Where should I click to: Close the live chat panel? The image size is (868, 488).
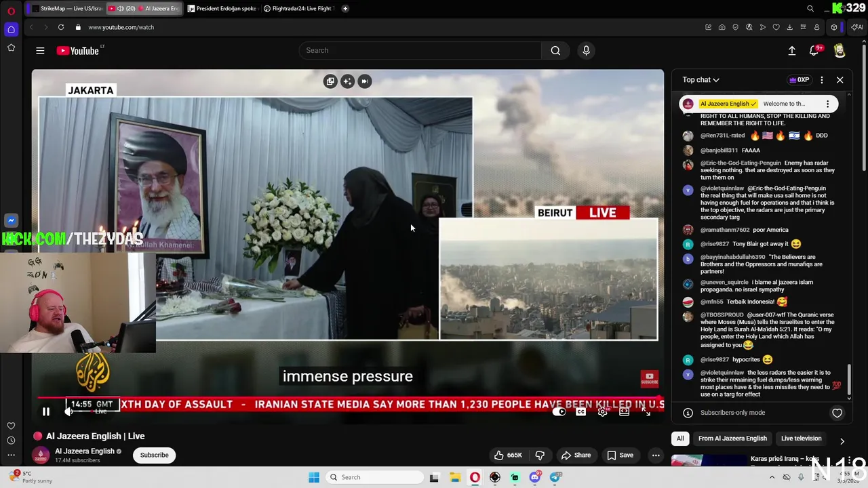tap(840, 80)
